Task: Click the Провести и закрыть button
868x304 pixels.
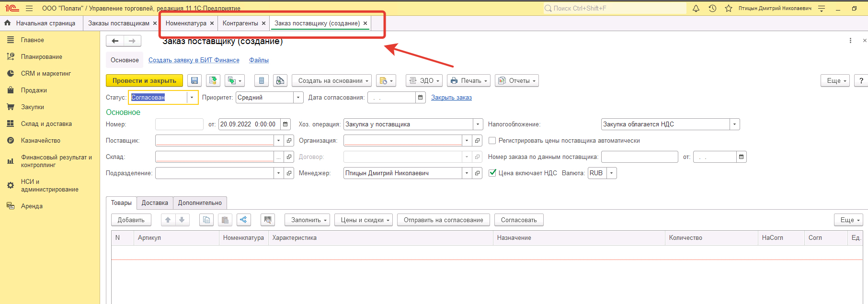Action: [x=144, y=81]
